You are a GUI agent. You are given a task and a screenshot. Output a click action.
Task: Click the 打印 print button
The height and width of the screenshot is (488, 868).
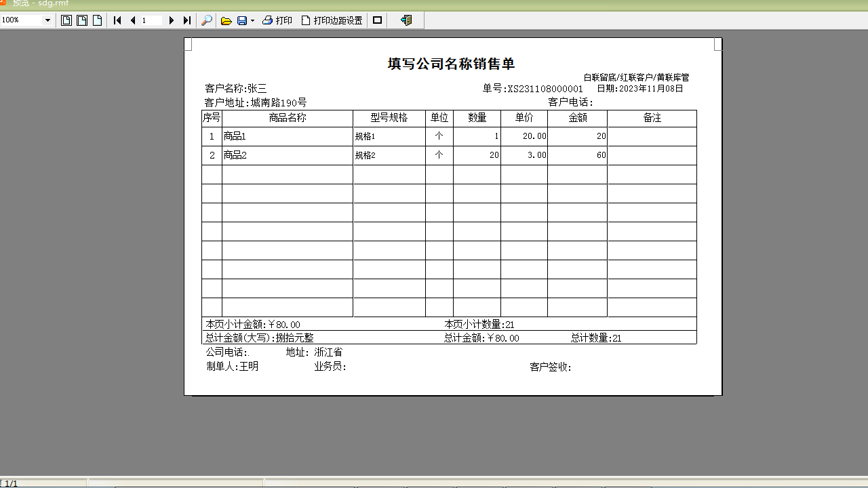click(275, 20)
